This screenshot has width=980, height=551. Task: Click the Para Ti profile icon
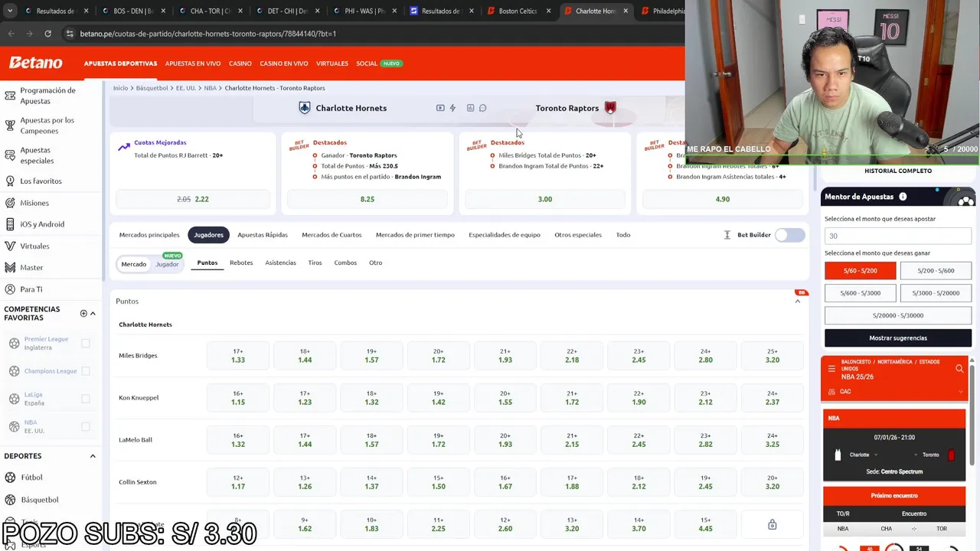(10, 289)
